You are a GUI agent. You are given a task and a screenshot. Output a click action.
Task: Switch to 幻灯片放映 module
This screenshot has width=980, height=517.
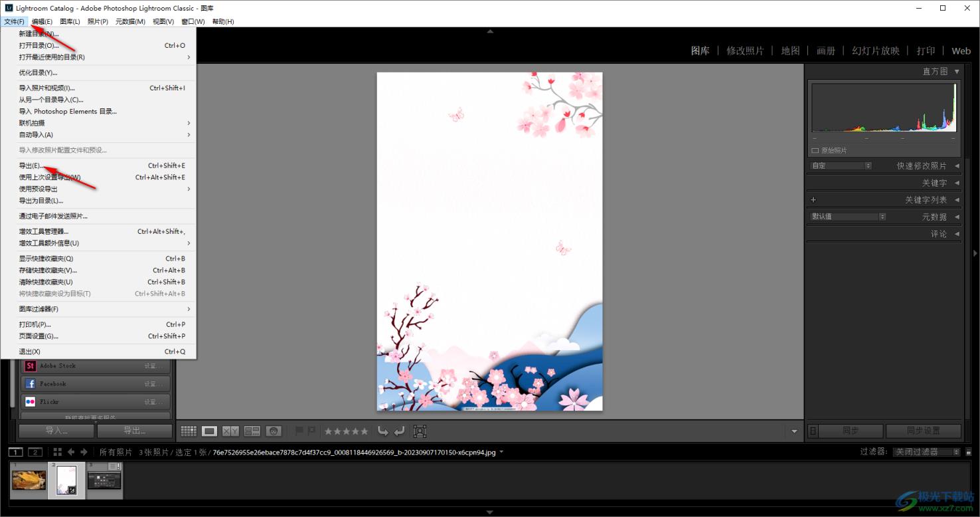(875, 51)
